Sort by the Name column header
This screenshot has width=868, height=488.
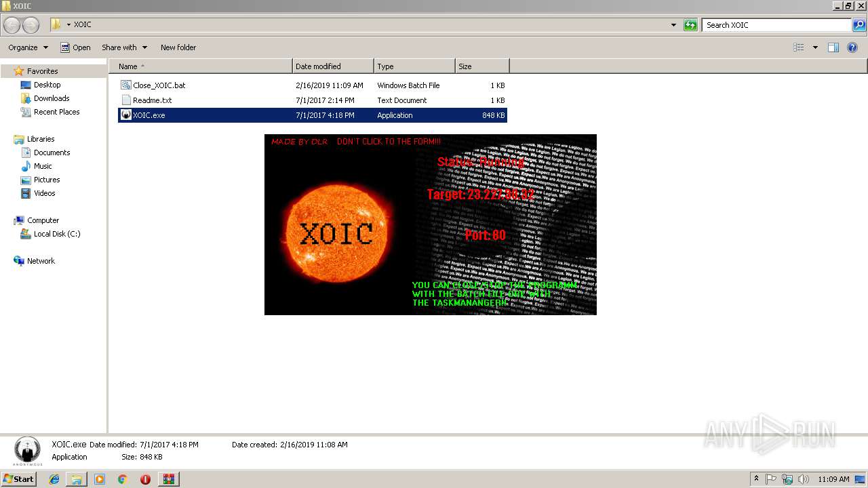coord(201,66)
